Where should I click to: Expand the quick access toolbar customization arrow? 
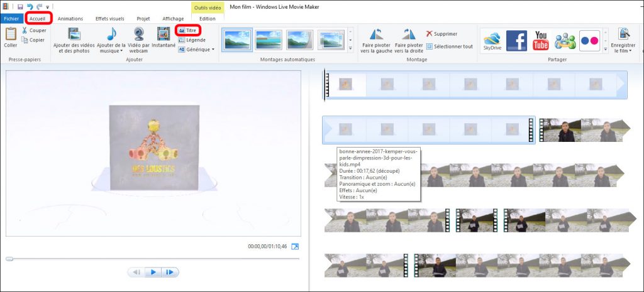coord(47,7)
